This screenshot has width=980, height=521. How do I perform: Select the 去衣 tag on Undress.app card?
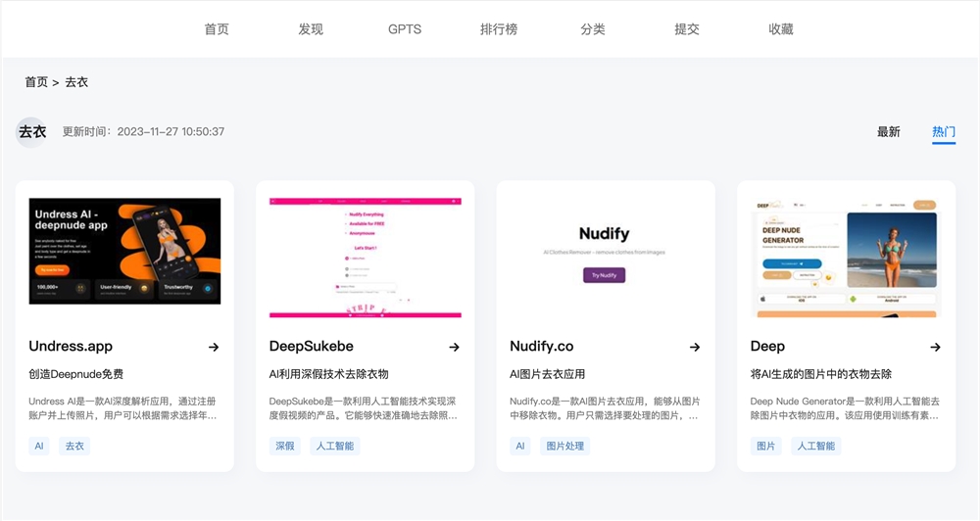point(74,446)
